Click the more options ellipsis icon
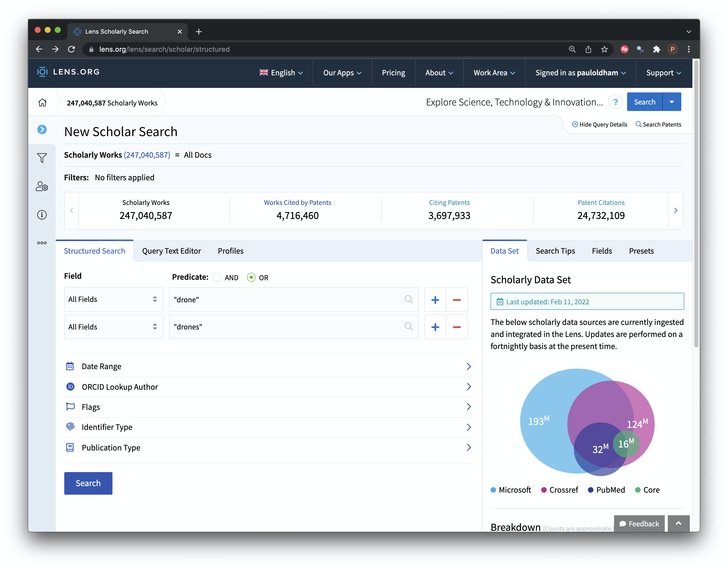 [42, 243]
